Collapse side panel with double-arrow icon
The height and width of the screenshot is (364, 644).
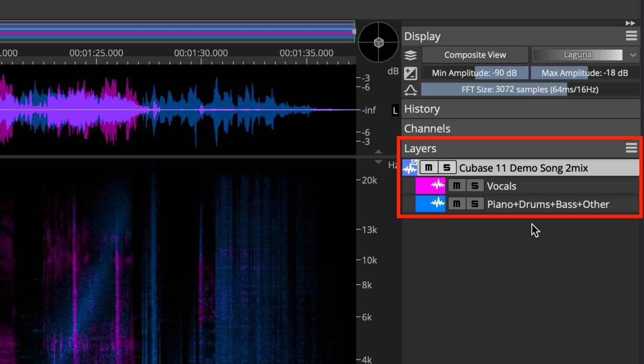[x=630, y=23]
